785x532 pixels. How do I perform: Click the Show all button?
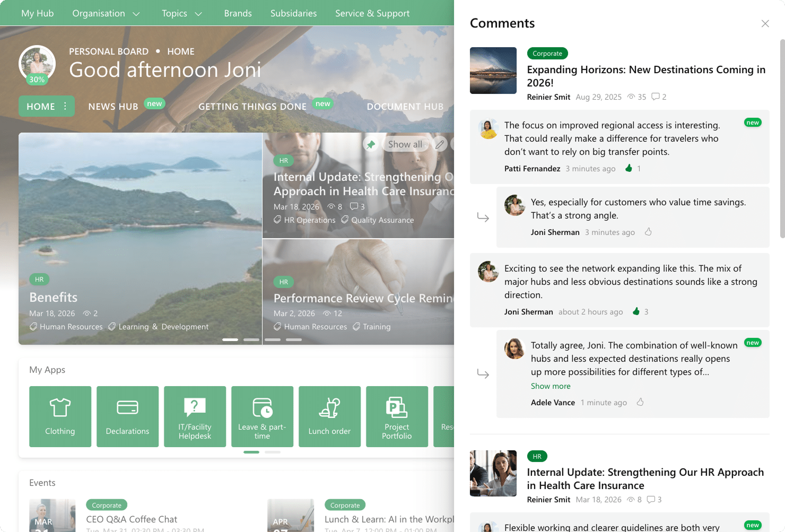click(x=405, y=144)
